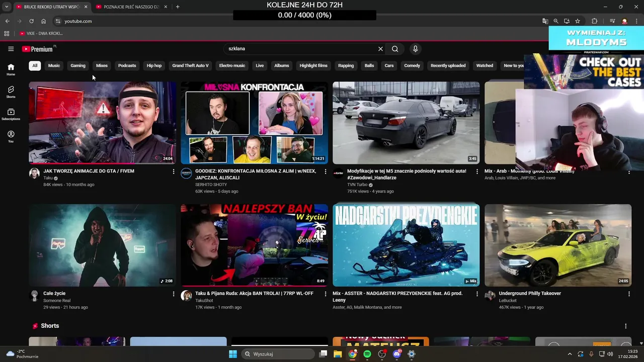This screenshot has height=362, width=644.
Task: Bookmark this page with star
Action: (578, 21)
